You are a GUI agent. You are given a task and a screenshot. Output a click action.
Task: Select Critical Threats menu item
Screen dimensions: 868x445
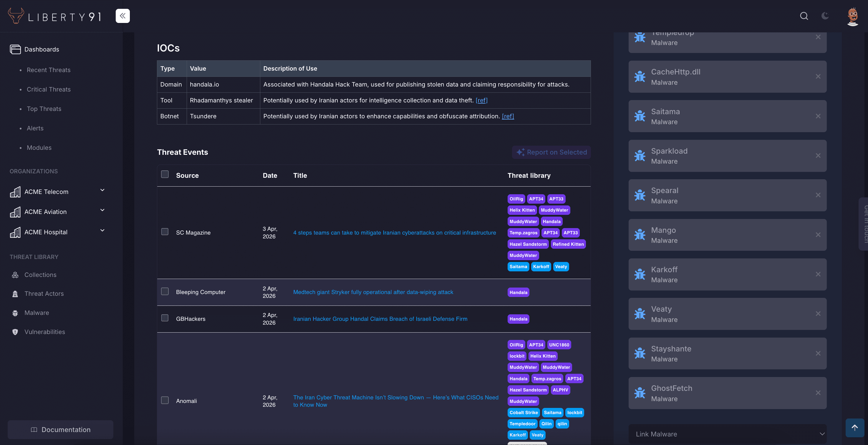pos(49,89)
